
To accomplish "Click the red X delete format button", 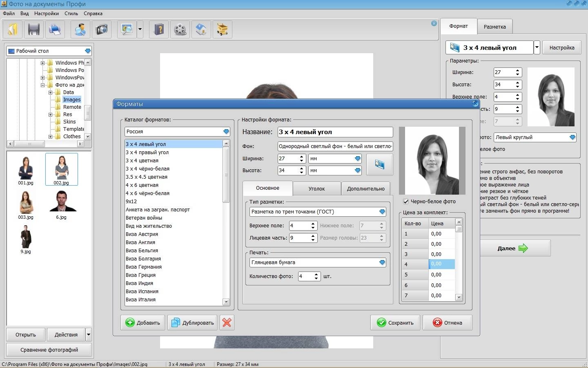I will tap(227, 323).
